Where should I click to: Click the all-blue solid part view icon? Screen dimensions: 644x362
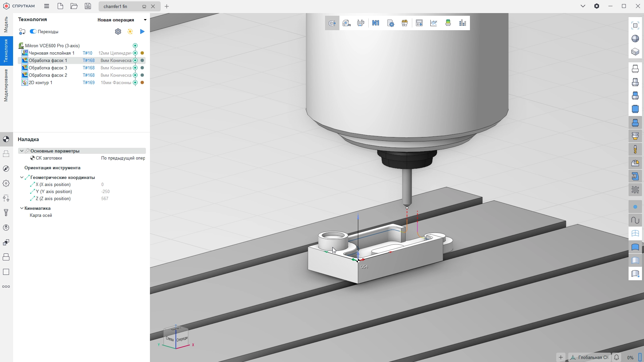(635, 109)
